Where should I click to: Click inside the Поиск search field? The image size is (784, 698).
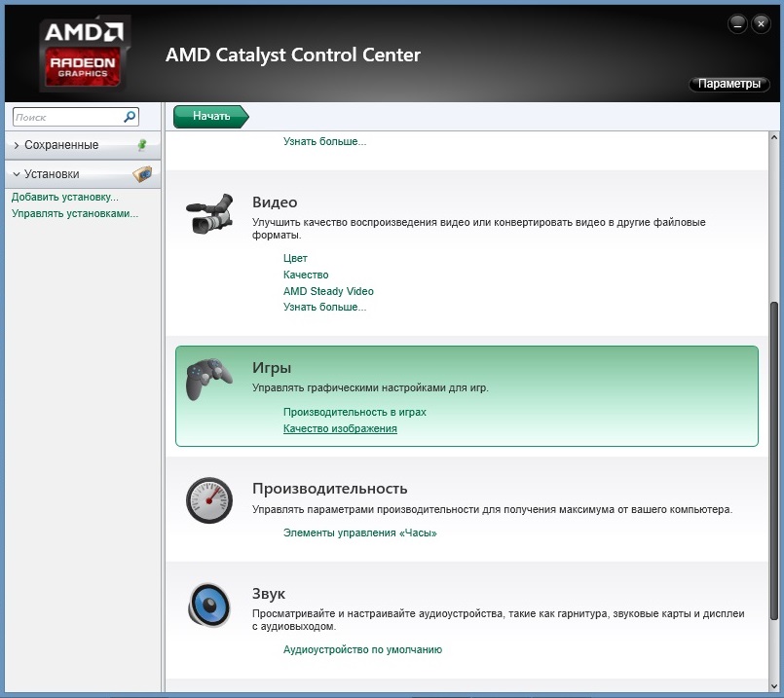pyautogui.click(x=66, y=117)
